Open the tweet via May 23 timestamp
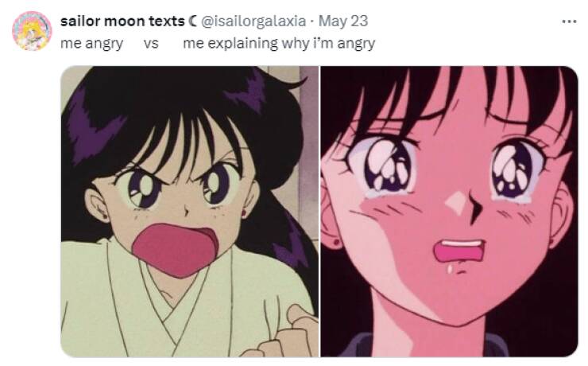The height and width of the screenshot is (366, 588). 343,21
